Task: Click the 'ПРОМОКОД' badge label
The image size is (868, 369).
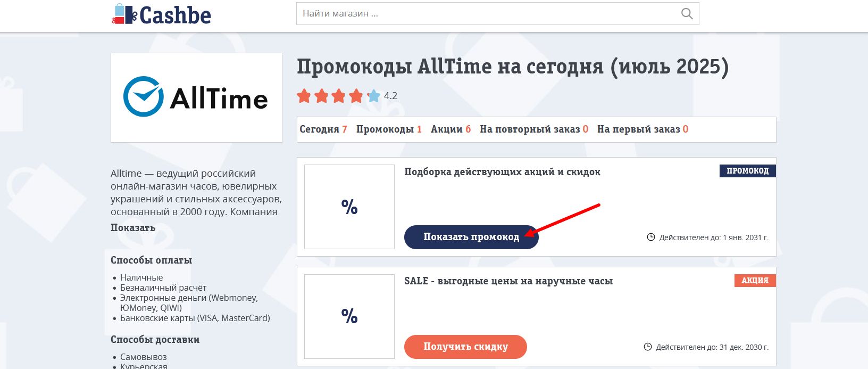Action: click(x=747, y=171)
